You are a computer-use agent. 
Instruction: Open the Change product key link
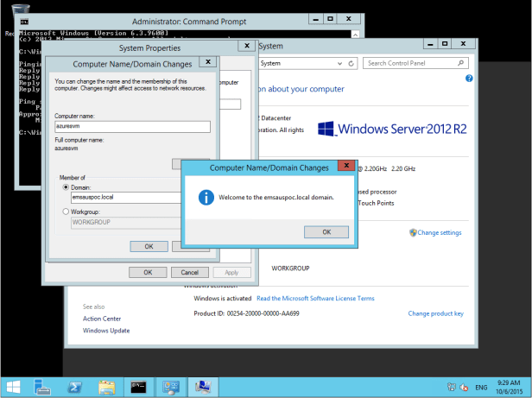[435, 313]
